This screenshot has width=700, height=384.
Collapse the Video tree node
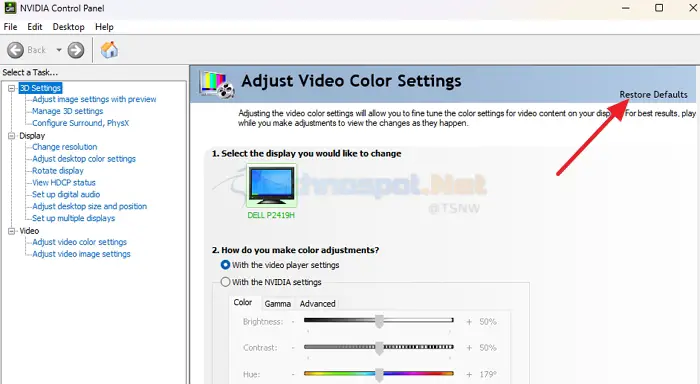[x=12, y=231]
